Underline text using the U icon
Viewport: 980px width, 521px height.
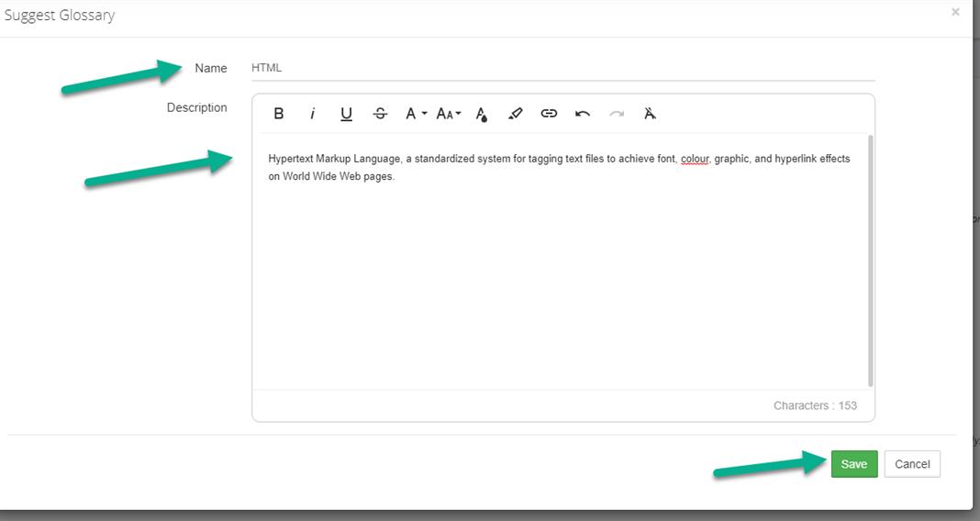click(x=346, y=114)
